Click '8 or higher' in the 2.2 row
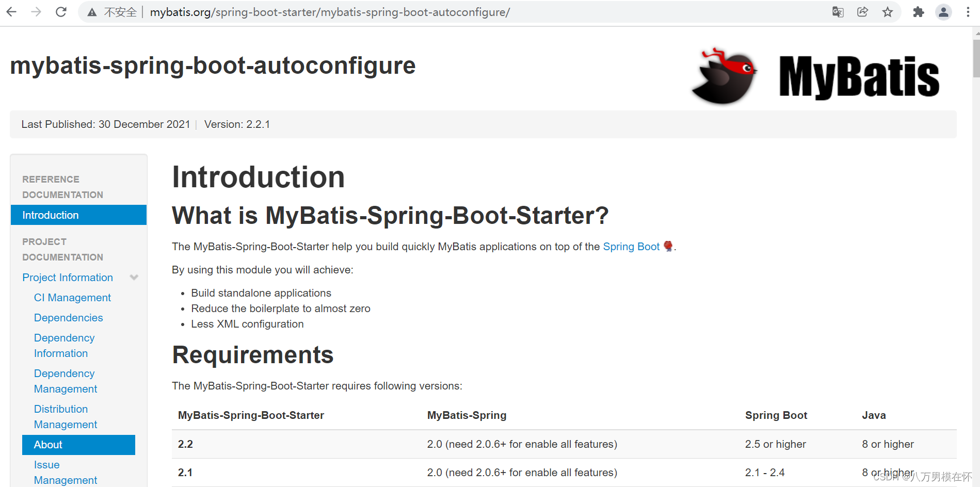The image size is (980, 487). [888, 444]
